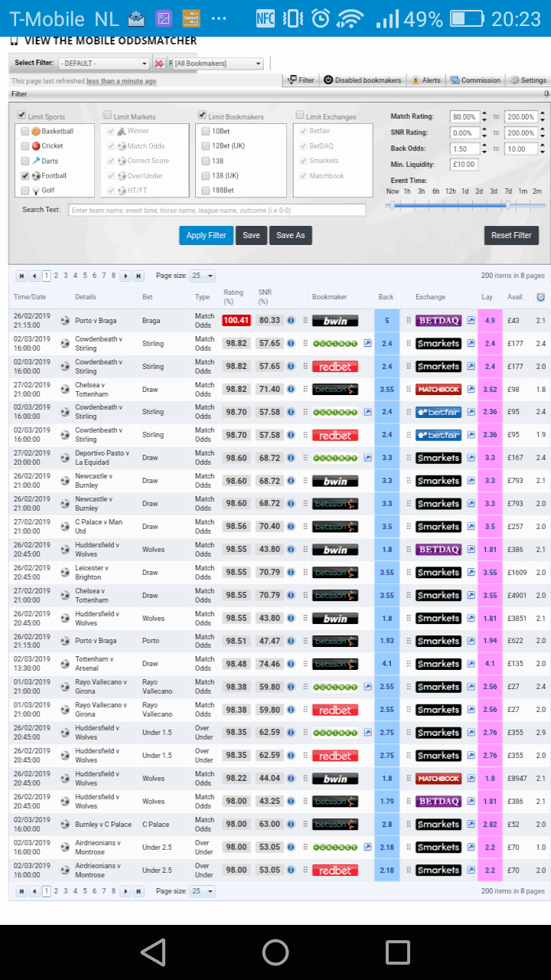Tap the Android recent apps button
551x980 pixels.
(x=398, y=952)
